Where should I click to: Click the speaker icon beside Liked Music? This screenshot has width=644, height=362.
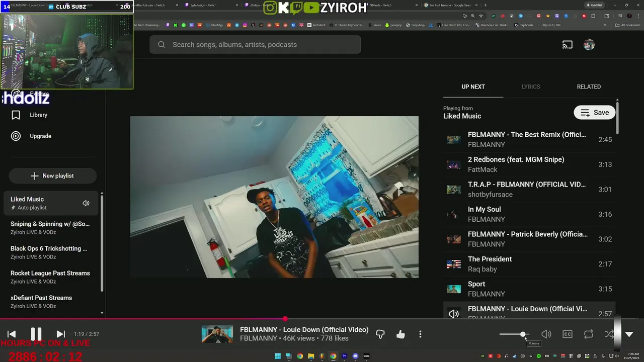coord(86,203)
